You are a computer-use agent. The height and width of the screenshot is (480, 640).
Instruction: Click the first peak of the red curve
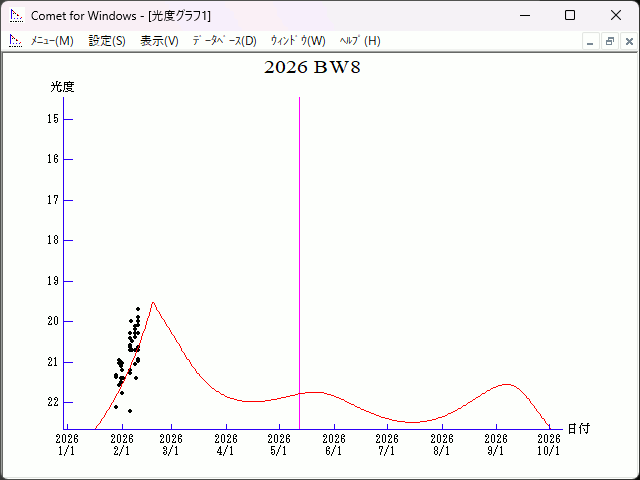(153, 302)
